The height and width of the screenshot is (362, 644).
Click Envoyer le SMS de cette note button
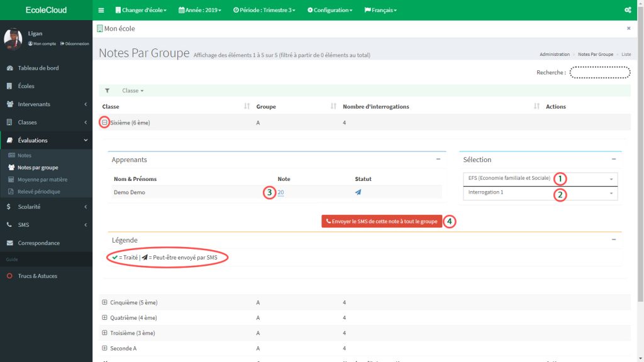pyautogui.click(x=381, y=221)
